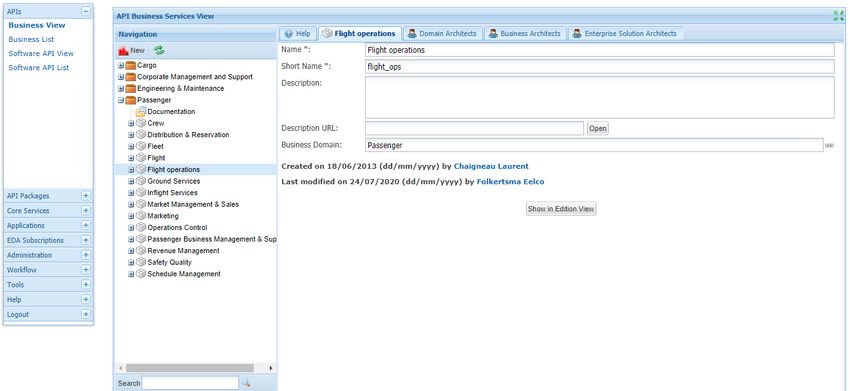Image resolution: width=850 pixels, height=391 pixels.
Task: Collapse the Passenger tree node
Action: click(x=121, y=100)
